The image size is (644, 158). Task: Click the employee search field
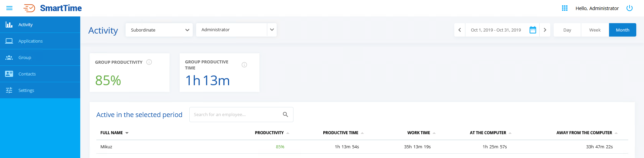[235, 114]
